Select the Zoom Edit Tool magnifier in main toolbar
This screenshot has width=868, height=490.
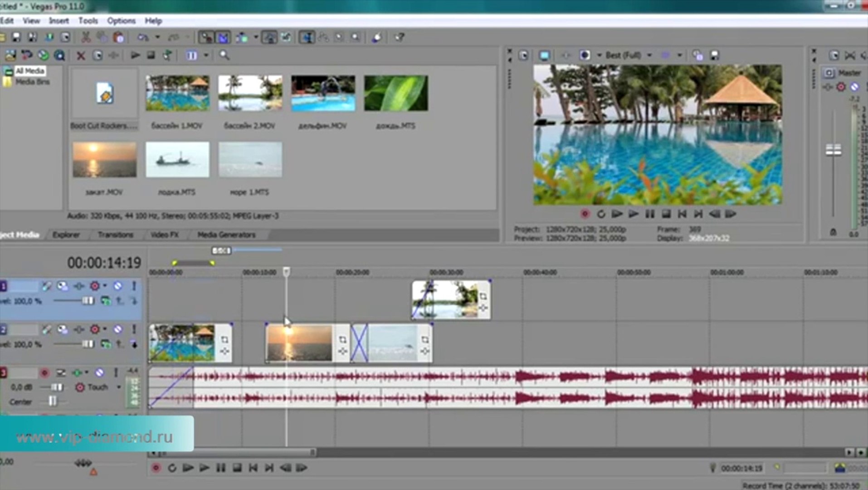coord(355,37)
